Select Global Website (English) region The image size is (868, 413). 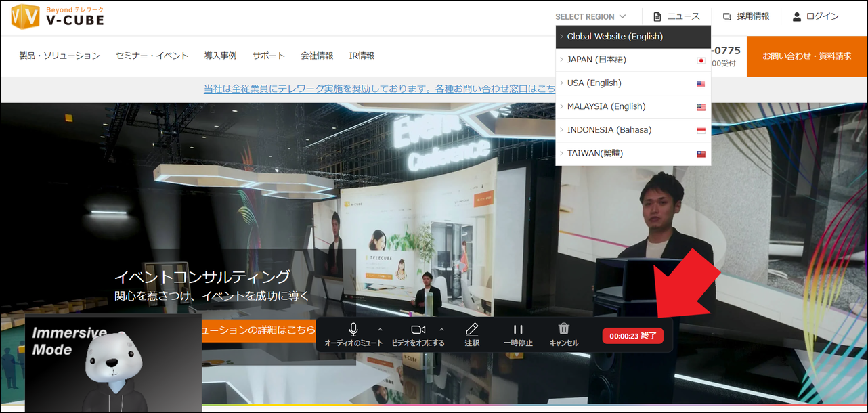click(633, 37)
